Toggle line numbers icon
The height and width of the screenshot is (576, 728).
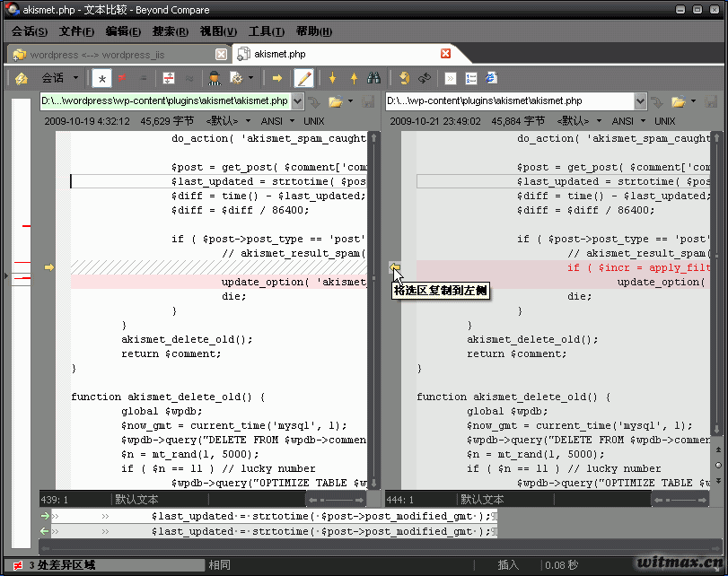(x=471, y=78)
